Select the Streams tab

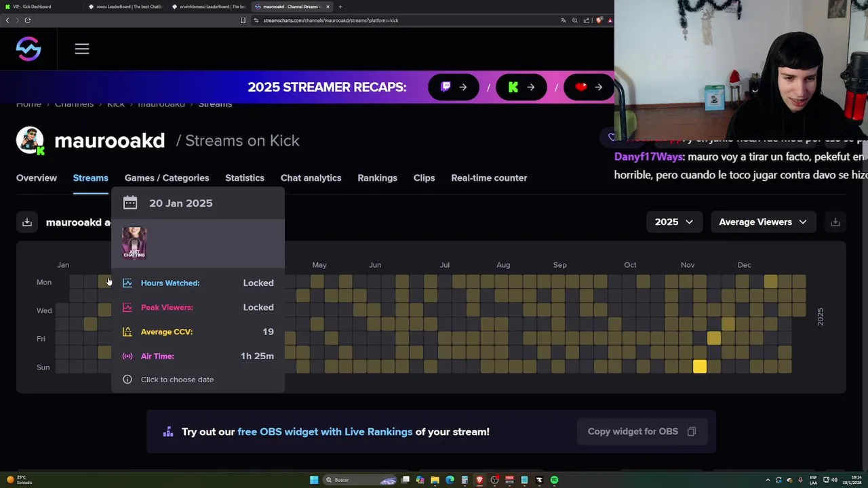point(90,178)
